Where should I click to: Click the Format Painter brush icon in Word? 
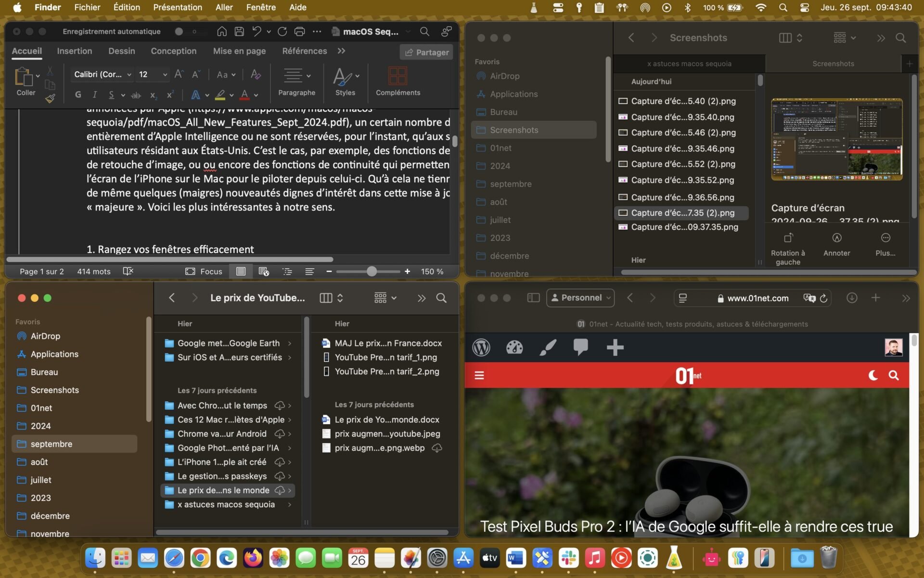click(x=50, y=98)
